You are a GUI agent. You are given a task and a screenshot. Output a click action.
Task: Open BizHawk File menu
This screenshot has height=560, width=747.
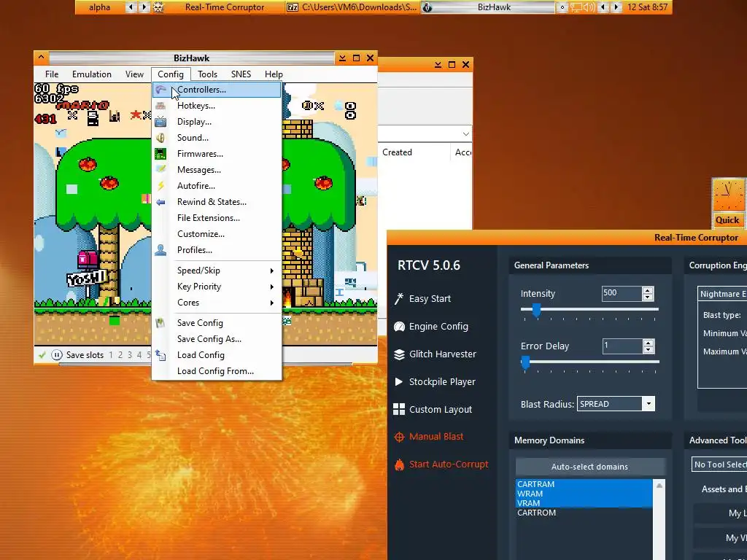point(52,74)
